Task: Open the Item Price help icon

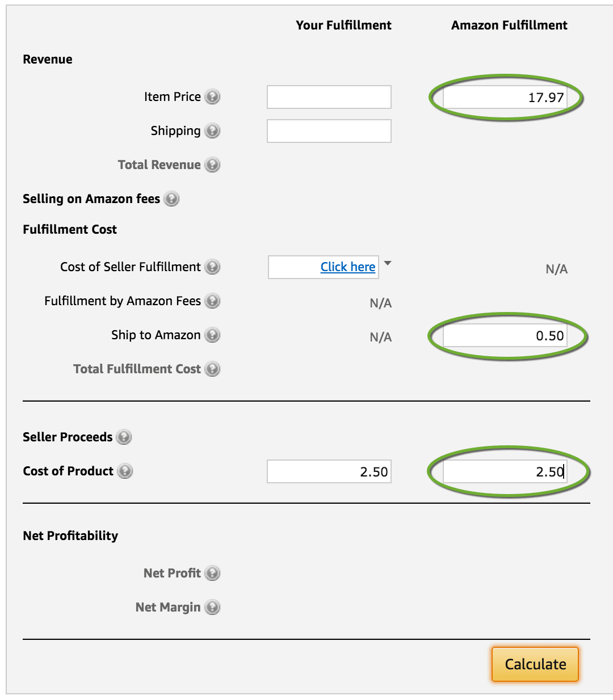Action: pos(212,97)
